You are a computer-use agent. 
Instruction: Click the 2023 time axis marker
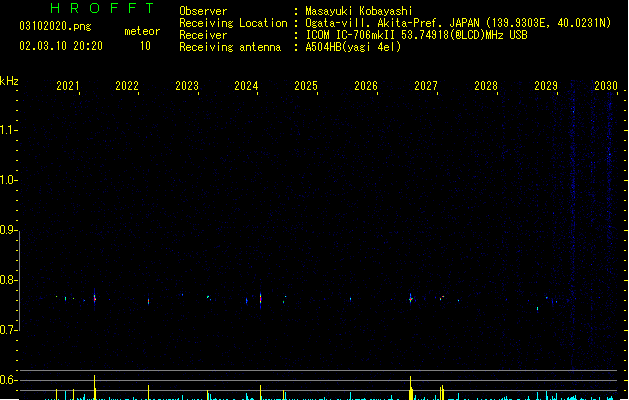pos(187,85)
